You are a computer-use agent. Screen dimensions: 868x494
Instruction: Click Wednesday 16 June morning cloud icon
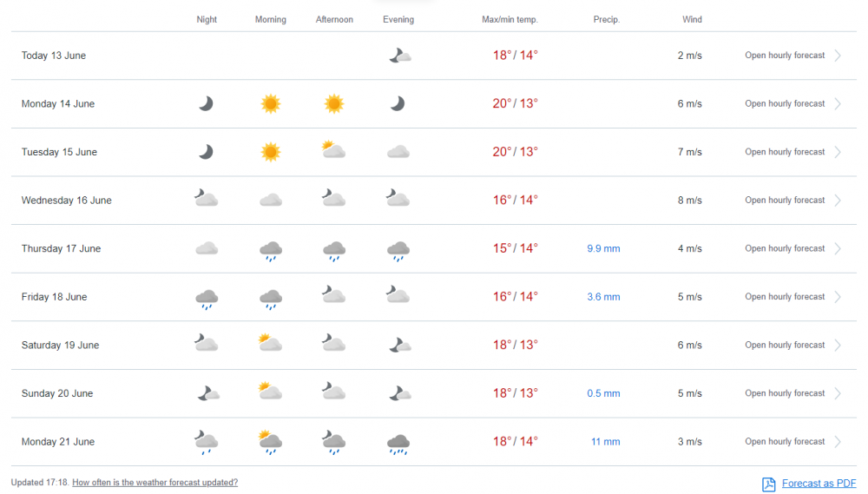tap(271, 201)
